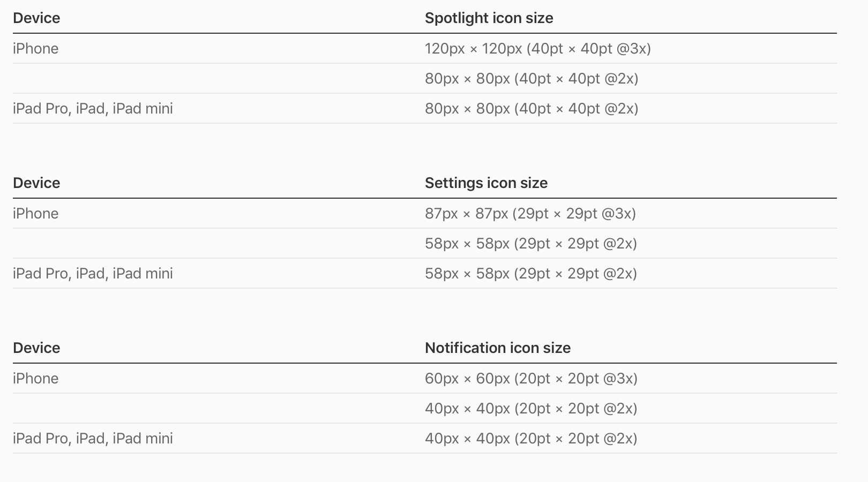Click Device header above Spotlight table
The height and width of the screenshot is (482, 868).
(36, 18)
